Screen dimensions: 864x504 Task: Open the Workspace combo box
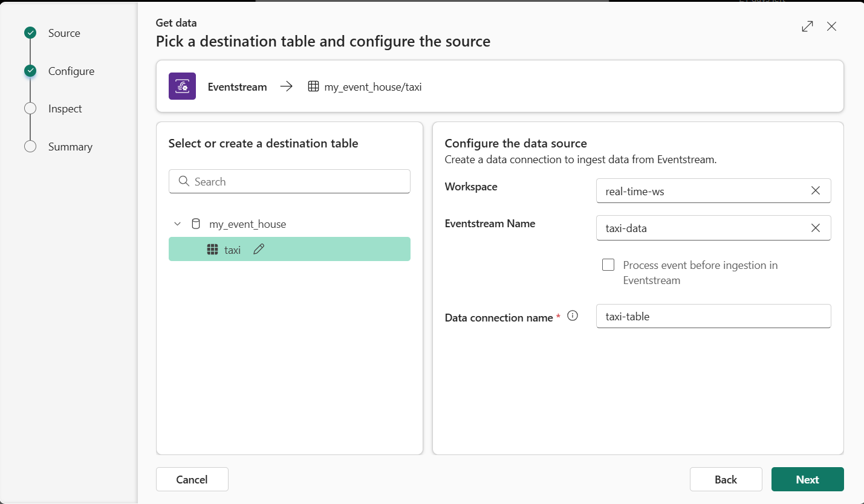click(713, 190)
